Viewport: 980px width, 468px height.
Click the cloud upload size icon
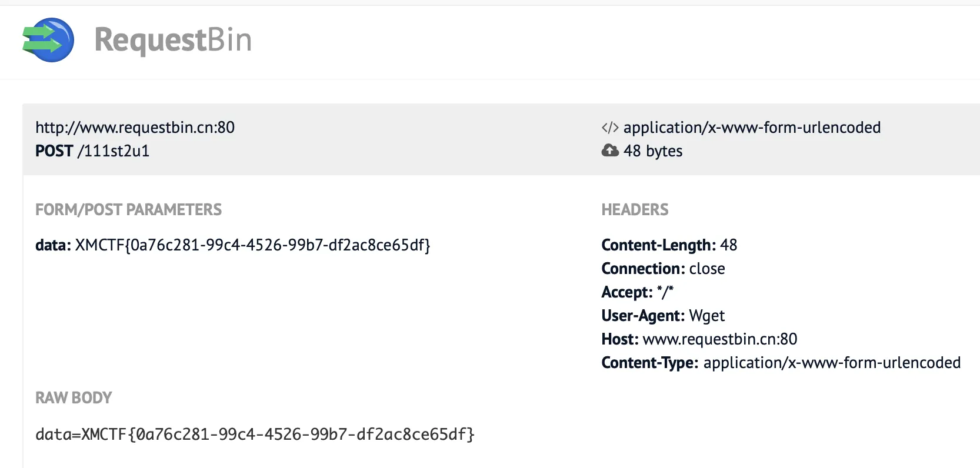pyautogui.click(x=610, y=151)
